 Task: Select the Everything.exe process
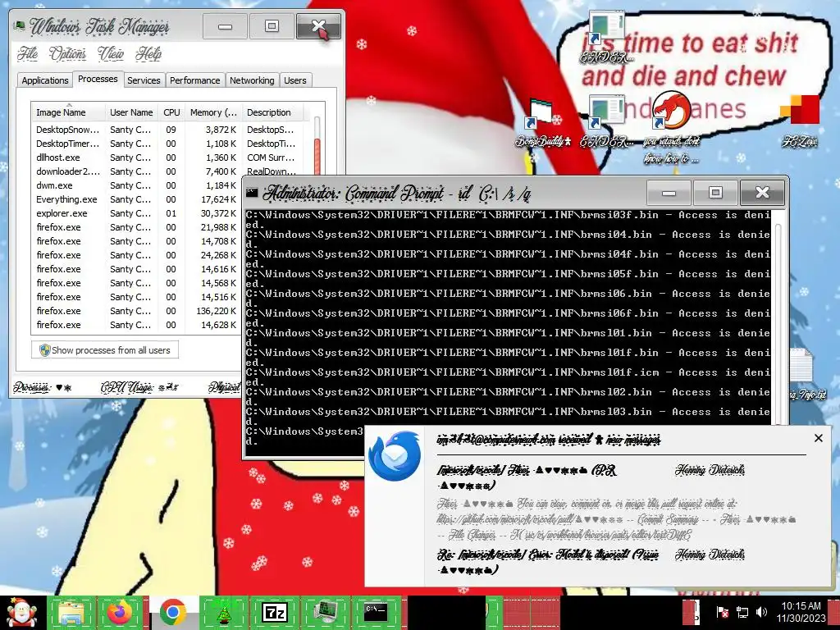pos(137,199)
